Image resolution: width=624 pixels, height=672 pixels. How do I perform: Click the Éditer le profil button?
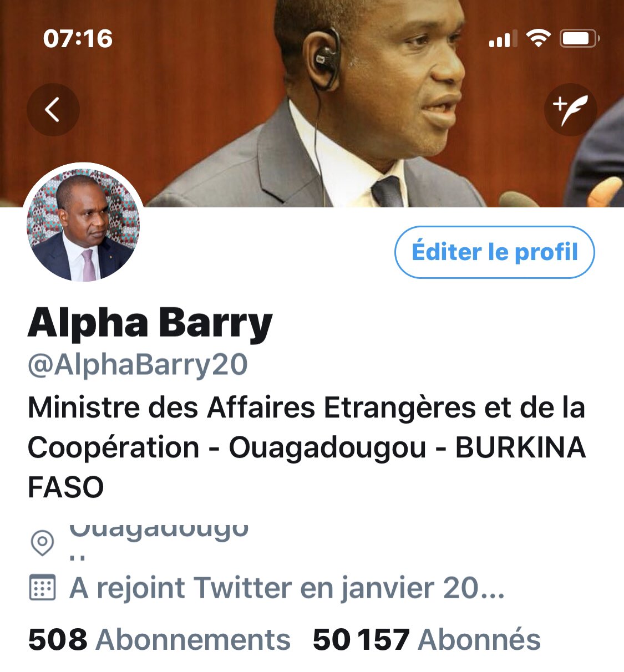coord(494,252)
